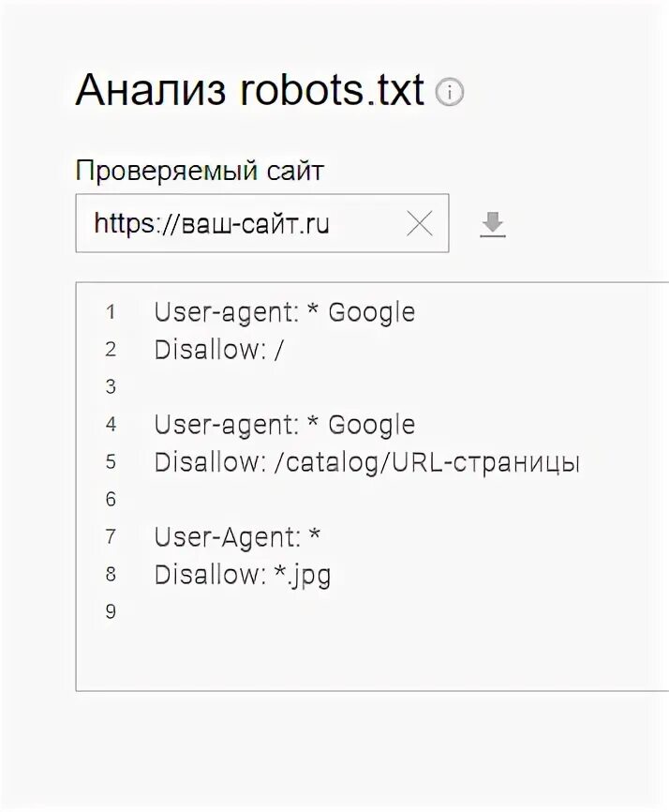Viewport: 669px width, 812px height.
Task: Click the Проверяемый сайт label
Action: coord(200,171)
